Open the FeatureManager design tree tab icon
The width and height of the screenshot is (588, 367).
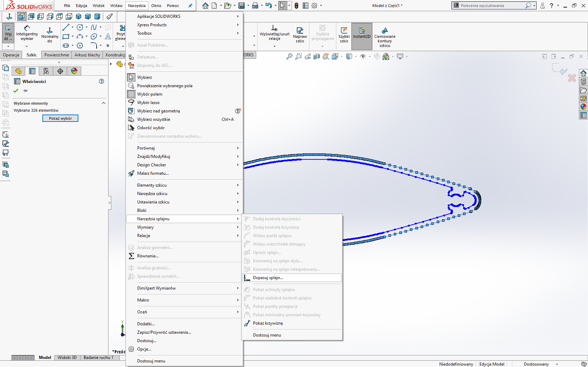pos(18,71)
